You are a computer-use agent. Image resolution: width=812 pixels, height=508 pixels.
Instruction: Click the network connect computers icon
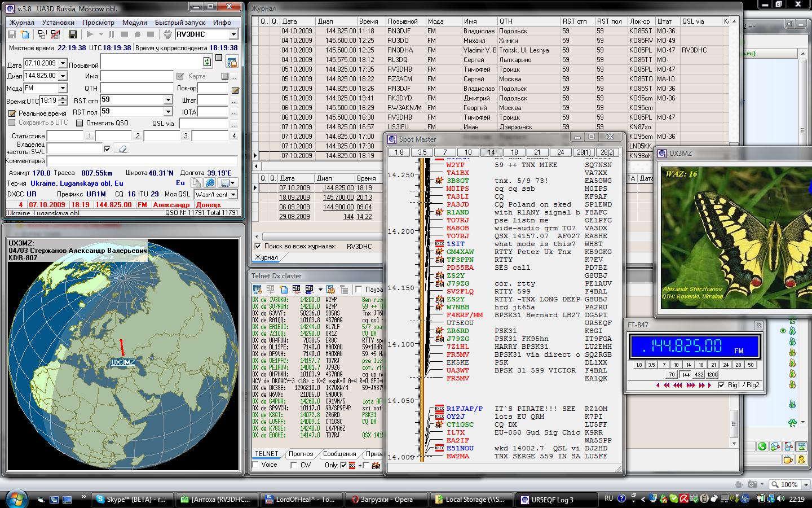(x=42, y=34)
